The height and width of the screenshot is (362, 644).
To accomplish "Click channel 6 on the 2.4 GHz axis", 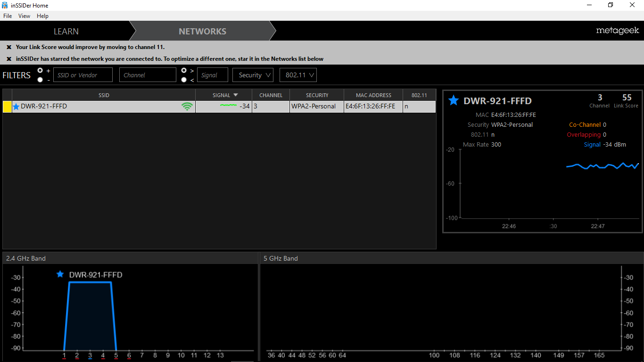I will pyautogui.click(x=129, y=355).
